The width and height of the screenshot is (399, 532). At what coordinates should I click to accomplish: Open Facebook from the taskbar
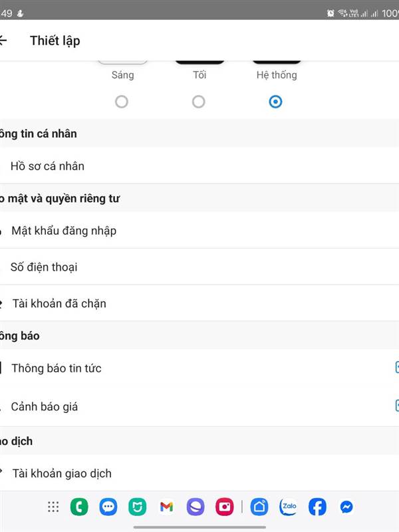317,507
